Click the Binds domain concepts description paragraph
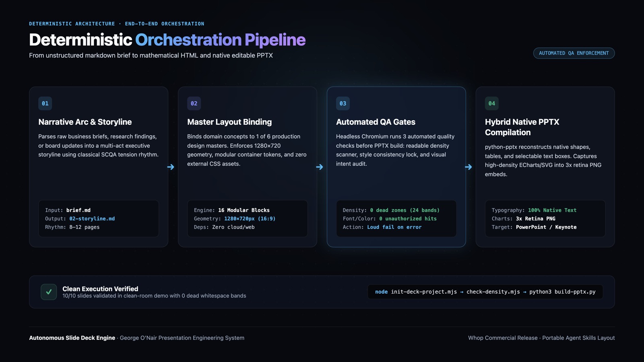 247,150
